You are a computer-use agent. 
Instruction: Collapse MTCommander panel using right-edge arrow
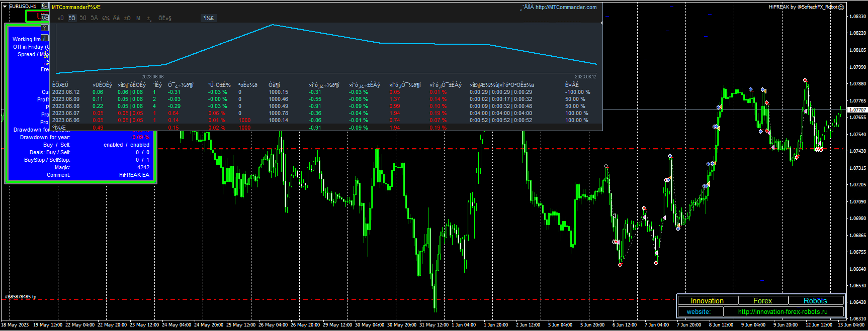click(601, 23)
